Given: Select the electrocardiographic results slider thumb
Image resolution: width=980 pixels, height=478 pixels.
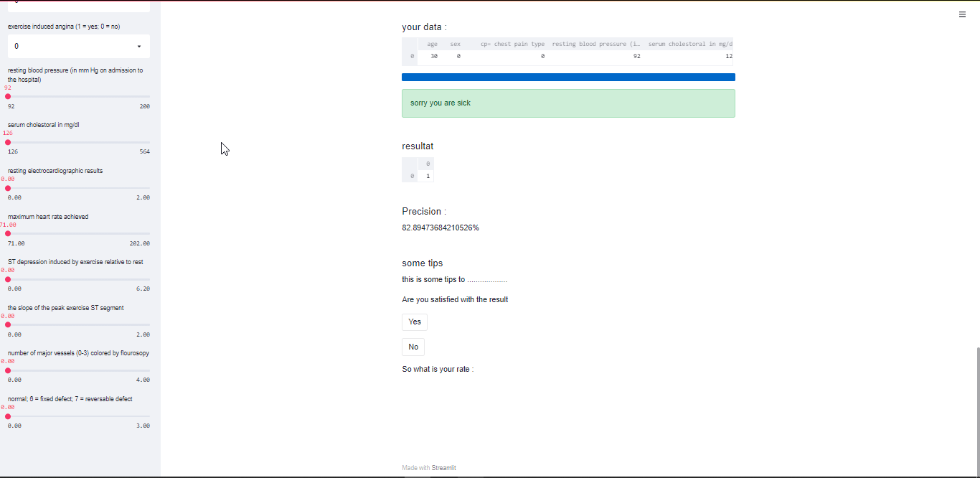Looking at the screenshot, I should tap(8, 187).
